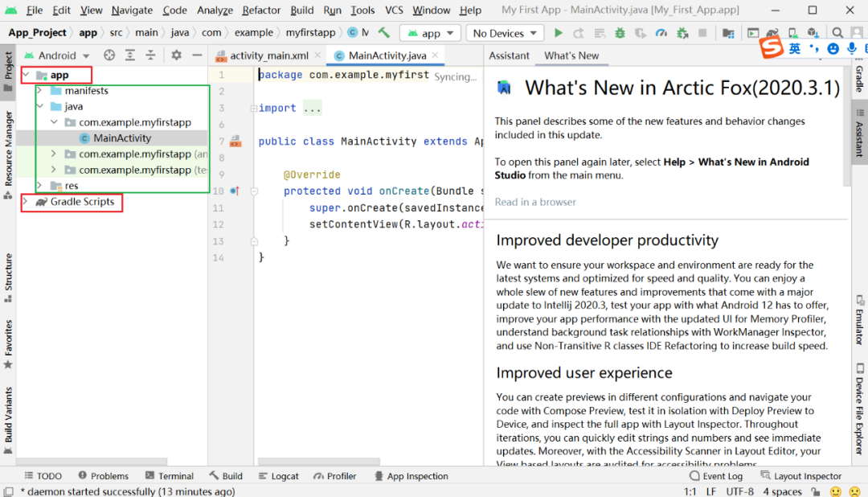Click the Debug app bug icon
The width and height of the screenshot is (868, 497).
click(620, 33)
